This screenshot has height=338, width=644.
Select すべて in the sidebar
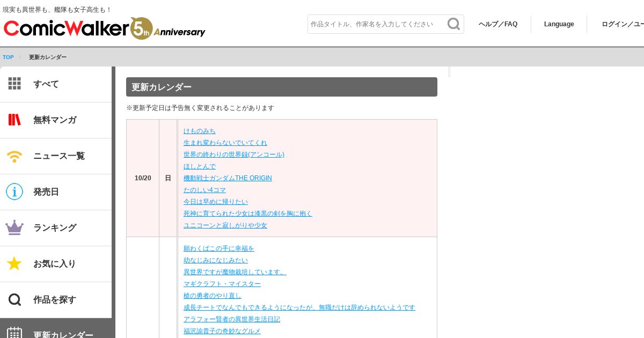56,84
